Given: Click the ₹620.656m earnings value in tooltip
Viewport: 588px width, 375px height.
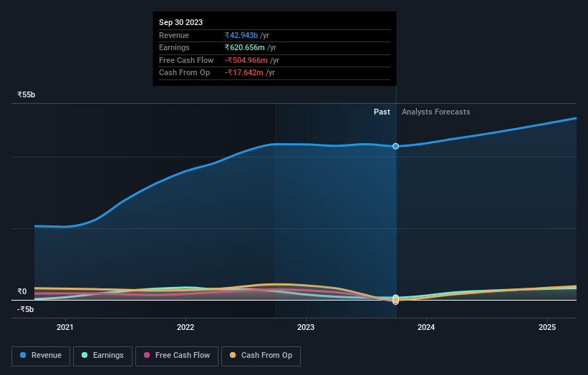Looking at the screenshot, I should coord(244,47).
